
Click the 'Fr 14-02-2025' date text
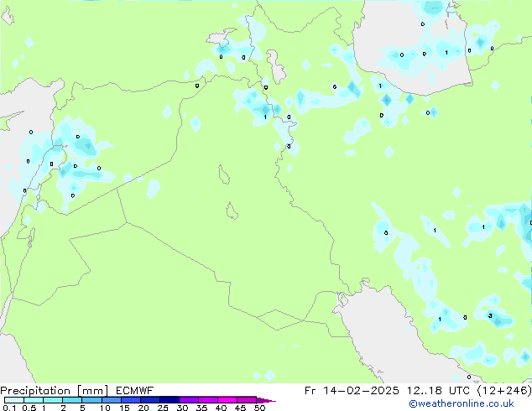click(352, 391)
